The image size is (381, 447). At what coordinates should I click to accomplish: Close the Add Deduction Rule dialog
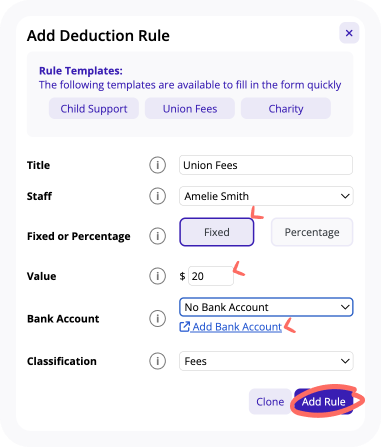349,33
